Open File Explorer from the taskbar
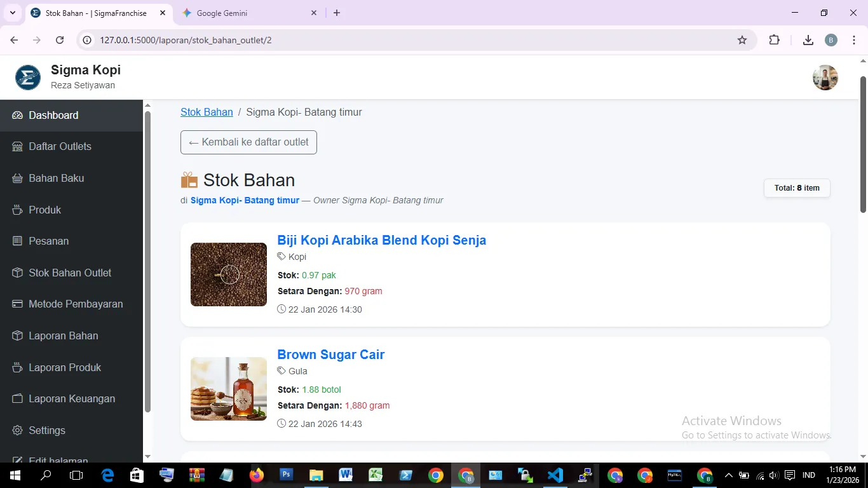 coord(316,475)
